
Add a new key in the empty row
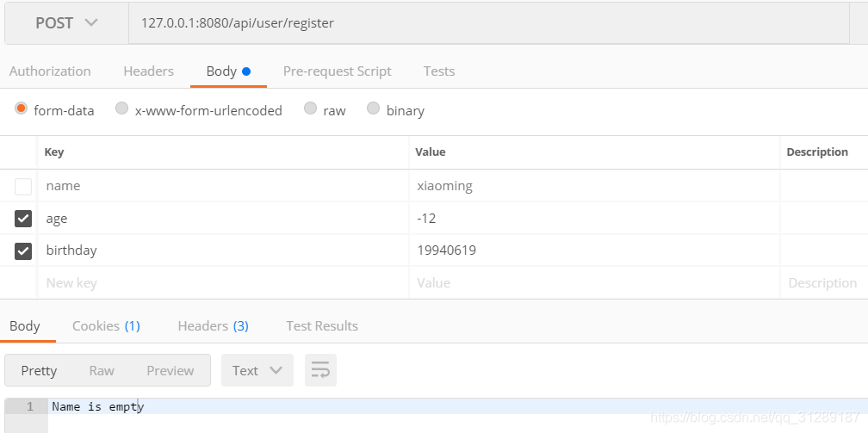tap(223, 283)
